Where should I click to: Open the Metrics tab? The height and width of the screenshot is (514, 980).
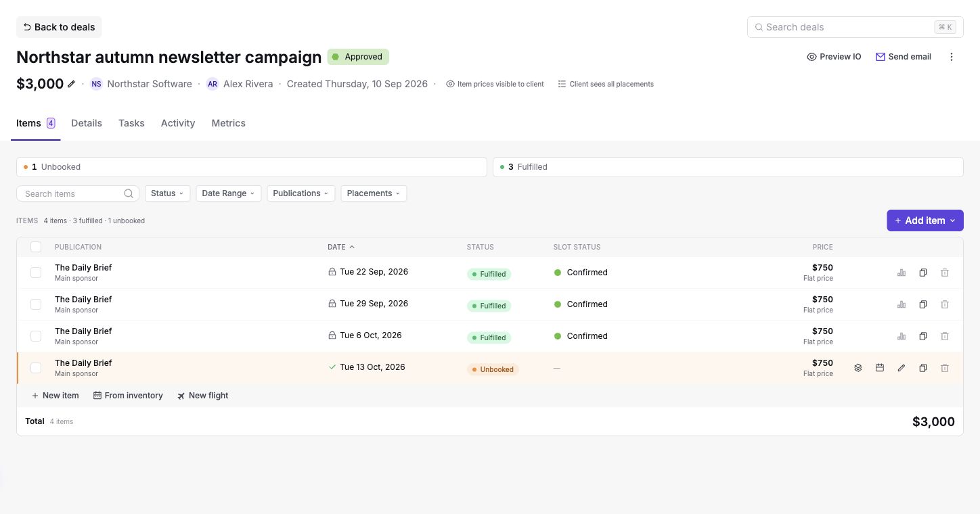[x=228, y=123]
